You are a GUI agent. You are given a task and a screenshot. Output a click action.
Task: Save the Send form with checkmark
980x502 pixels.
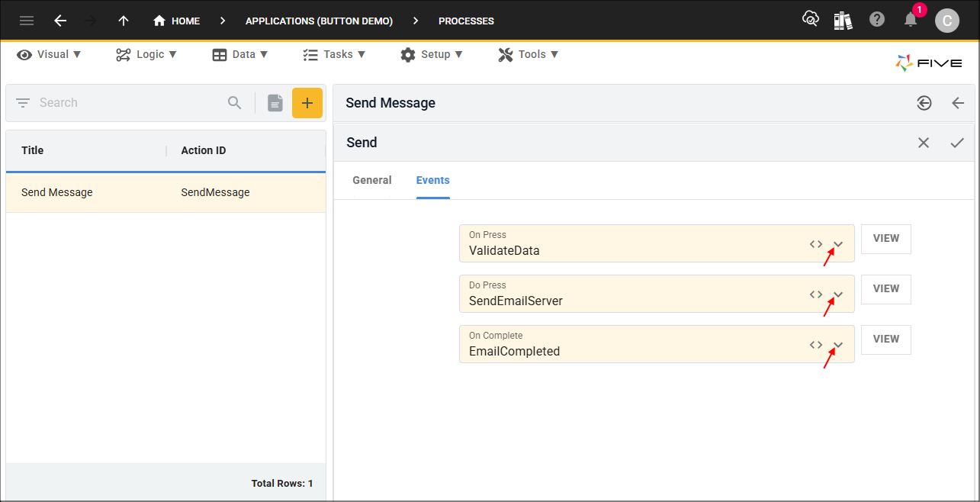click(957, 143)
